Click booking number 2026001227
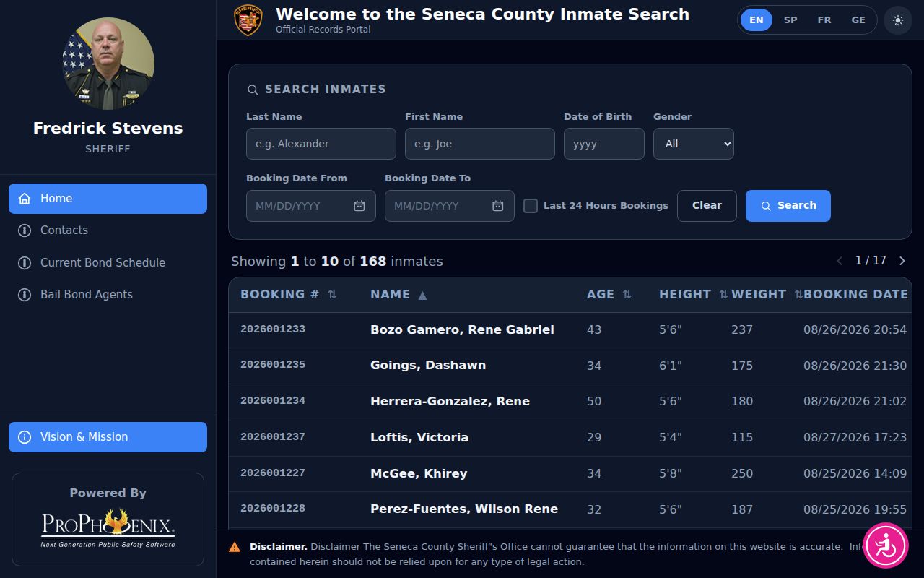Viewport: 924px width, 578px height. [x=273, y=473]
